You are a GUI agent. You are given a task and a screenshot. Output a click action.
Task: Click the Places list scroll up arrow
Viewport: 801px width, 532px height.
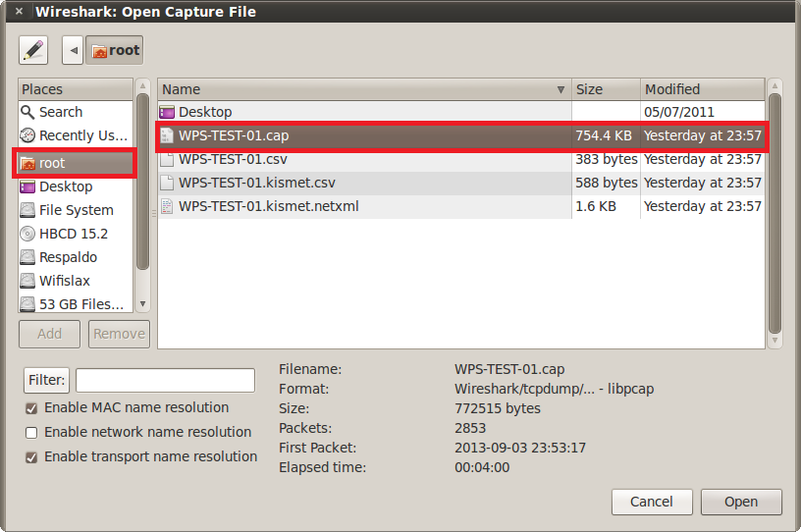pos(143,85)
